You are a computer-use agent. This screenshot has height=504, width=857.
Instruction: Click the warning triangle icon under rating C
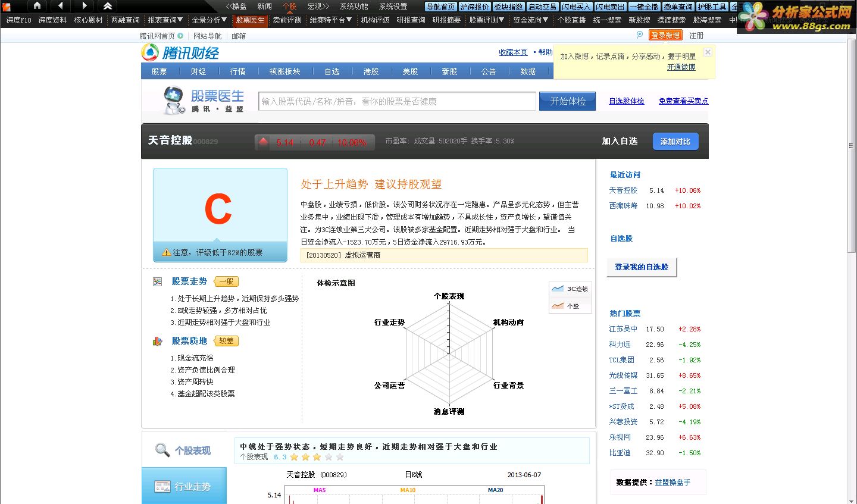tap(167, 253)
